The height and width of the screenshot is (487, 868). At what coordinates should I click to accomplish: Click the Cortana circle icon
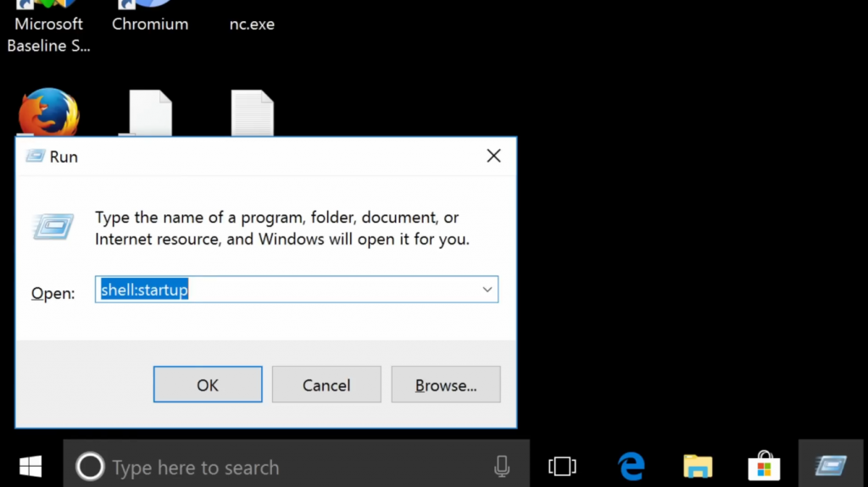90,466
